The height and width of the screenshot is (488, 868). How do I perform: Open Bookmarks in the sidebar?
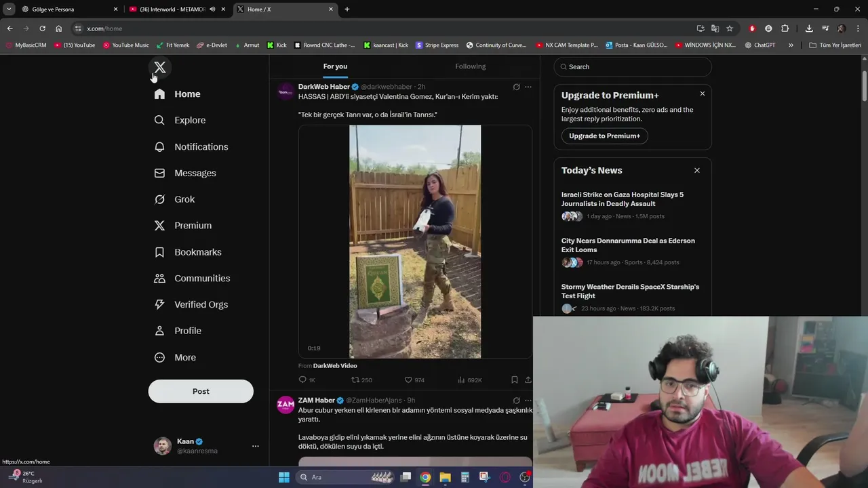[x=189, y=252]
